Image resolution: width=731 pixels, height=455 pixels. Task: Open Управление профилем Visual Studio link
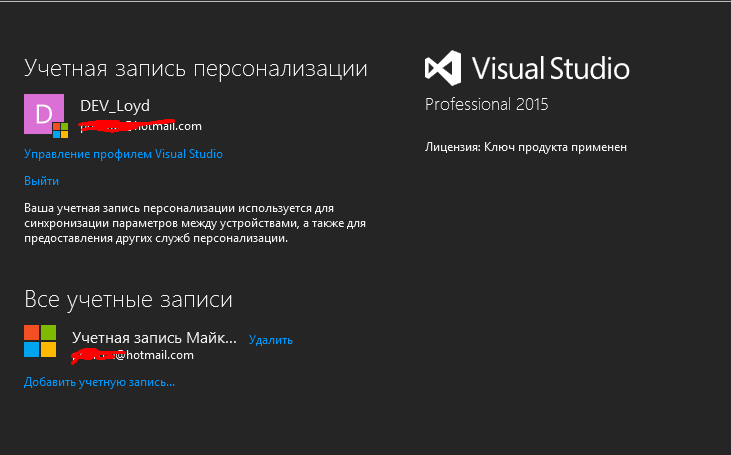pos(123,154)
